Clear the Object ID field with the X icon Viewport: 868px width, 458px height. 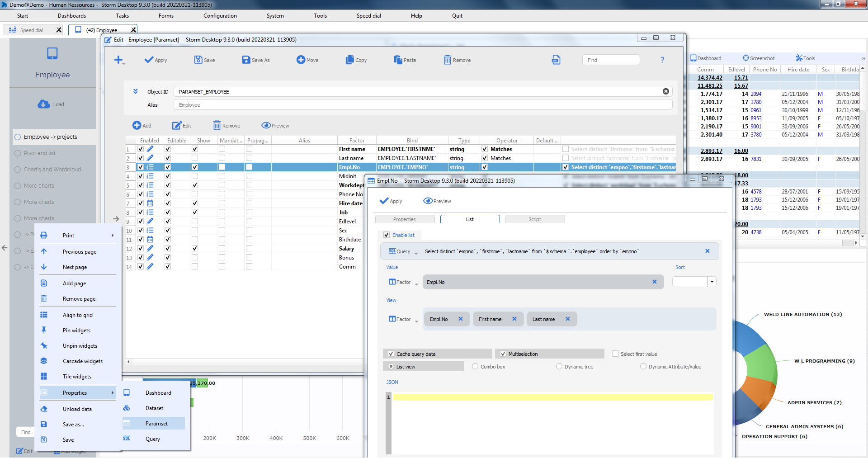[x=666, y=91]
